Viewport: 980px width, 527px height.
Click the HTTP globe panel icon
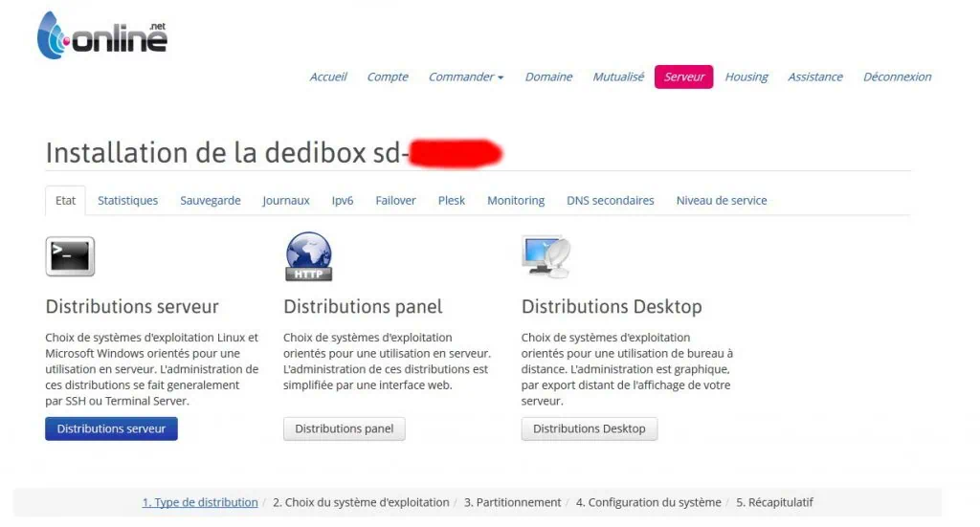(x=308, y=256)
